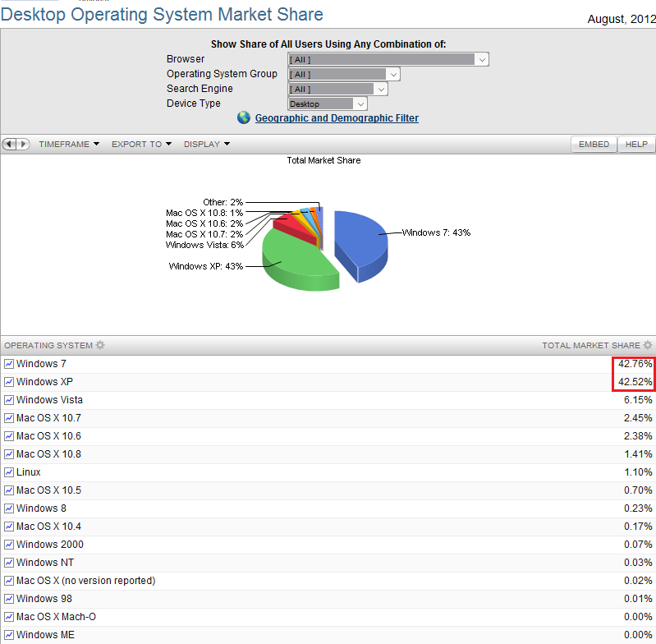Toggle the Windows 98 chart checkbox
The height and width of the screenshot is (644, 656).
coord(9,599)
